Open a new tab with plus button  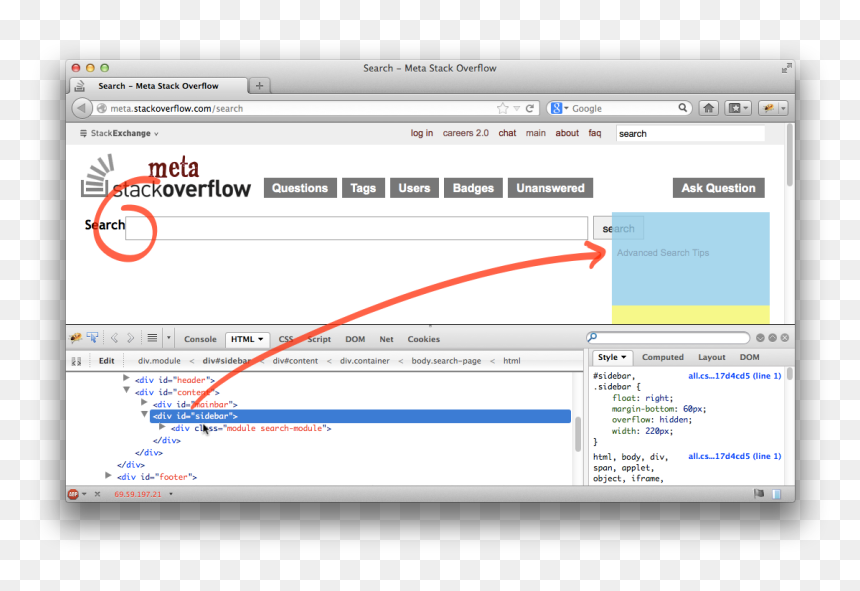point(259,86)
